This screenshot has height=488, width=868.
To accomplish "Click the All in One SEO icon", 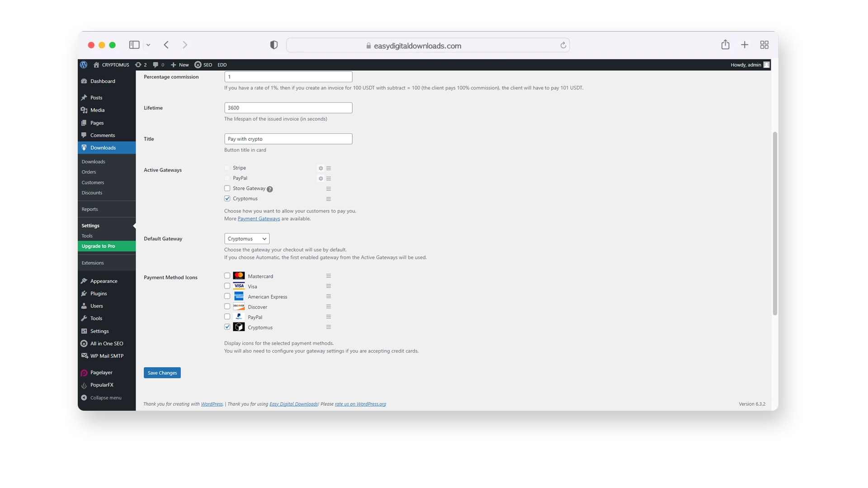I will pos(84,343).
